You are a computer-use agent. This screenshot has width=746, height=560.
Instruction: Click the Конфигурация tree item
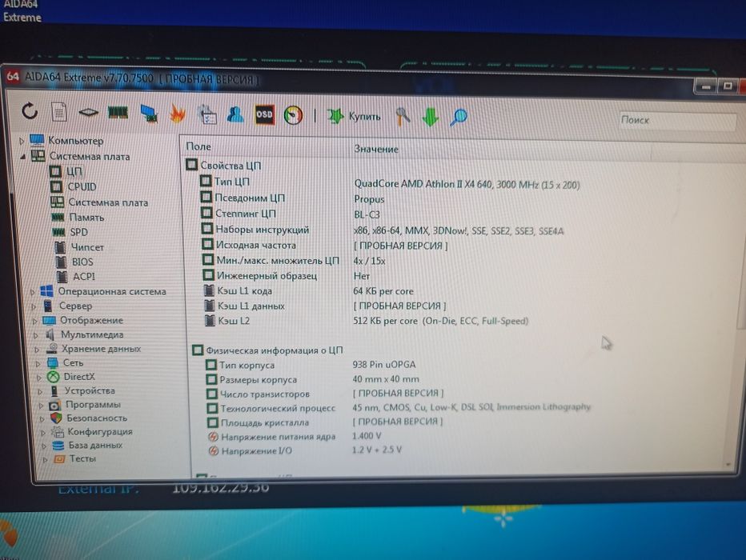click(100, 431)
